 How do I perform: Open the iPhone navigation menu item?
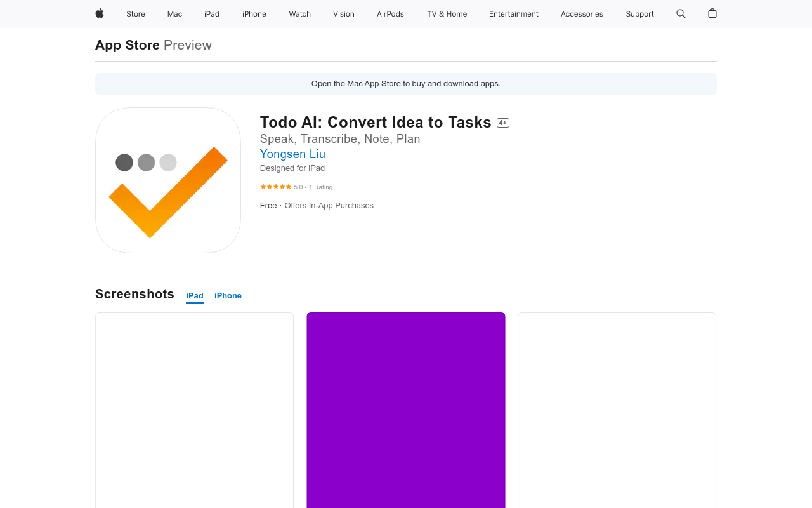(254, 14)
